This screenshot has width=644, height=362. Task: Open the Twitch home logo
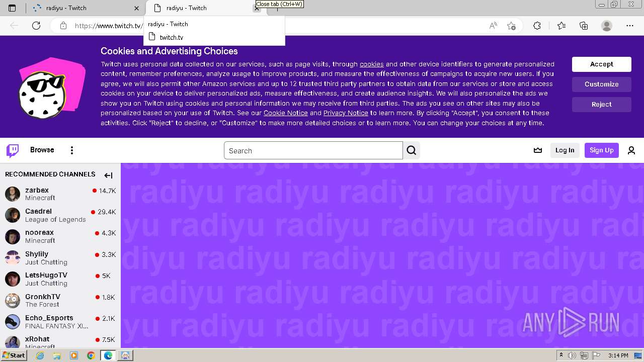[13, 150]
